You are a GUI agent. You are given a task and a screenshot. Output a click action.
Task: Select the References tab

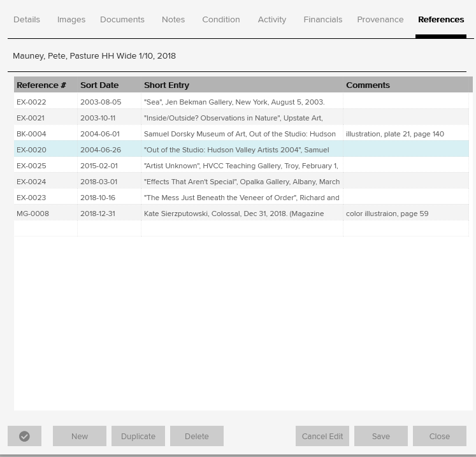pyautogui.click(x=441, y=20)
